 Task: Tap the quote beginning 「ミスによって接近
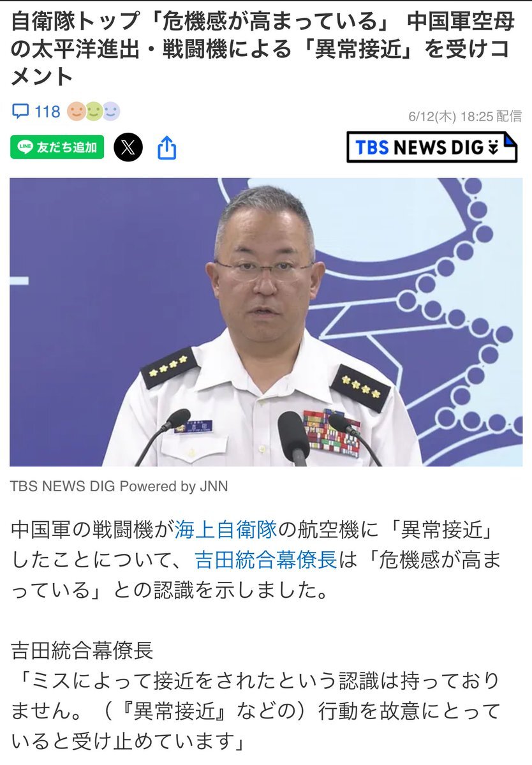click(256, 710)
